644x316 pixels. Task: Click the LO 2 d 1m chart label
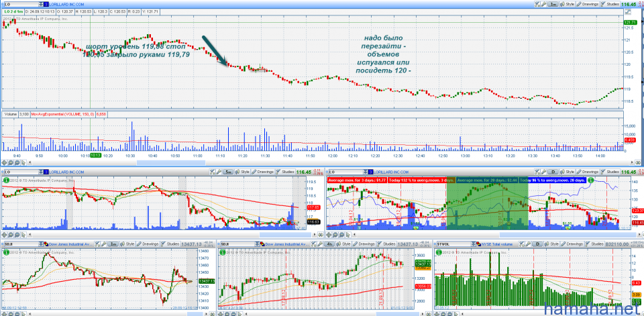13,12
